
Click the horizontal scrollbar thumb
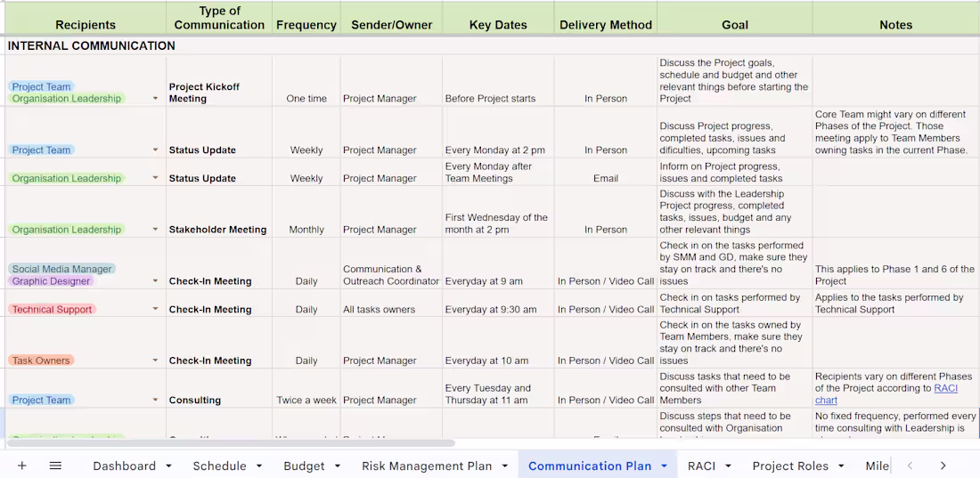(x=231, y=443)
